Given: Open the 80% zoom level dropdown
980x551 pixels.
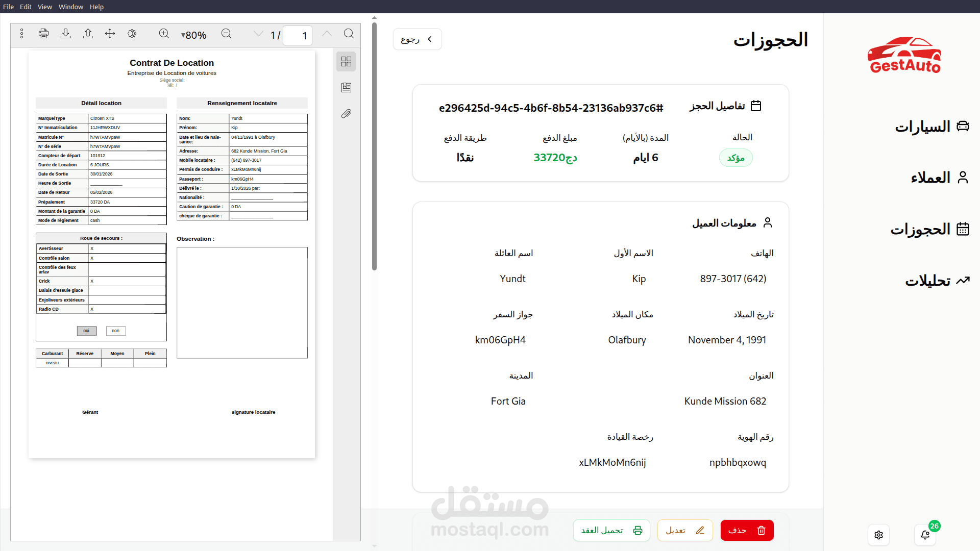Looking at the screenshot, I should click(194, 35).
